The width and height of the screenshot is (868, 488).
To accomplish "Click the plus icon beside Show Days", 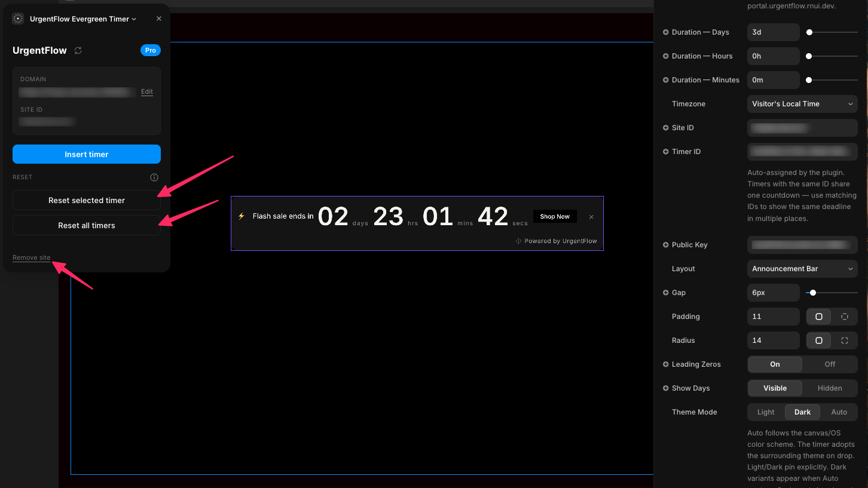I will pyautogui.click(x=666, y=388).
